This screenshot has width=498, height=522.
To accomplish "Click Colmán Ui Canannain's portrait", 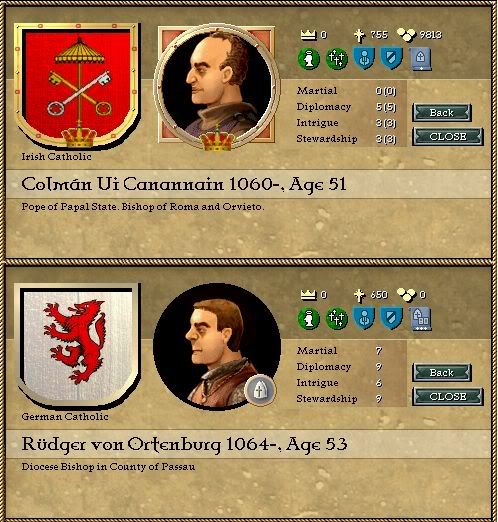I will click(x=217, y=86).
